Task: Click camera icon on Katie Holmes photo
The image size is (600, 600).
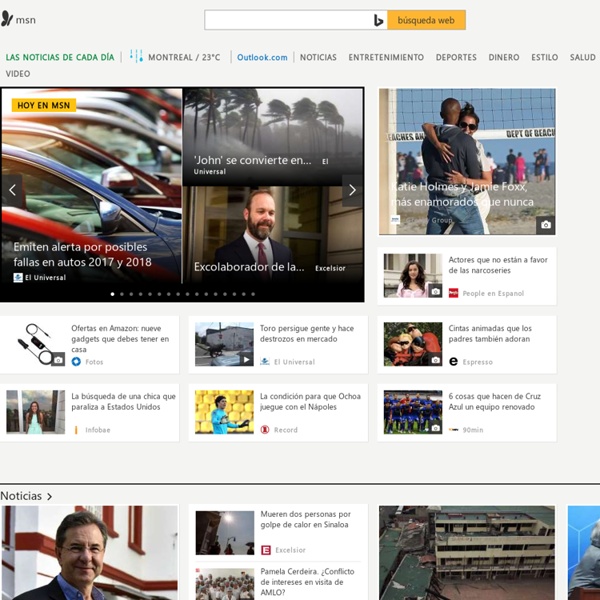Action: click(x=545, y=225)
